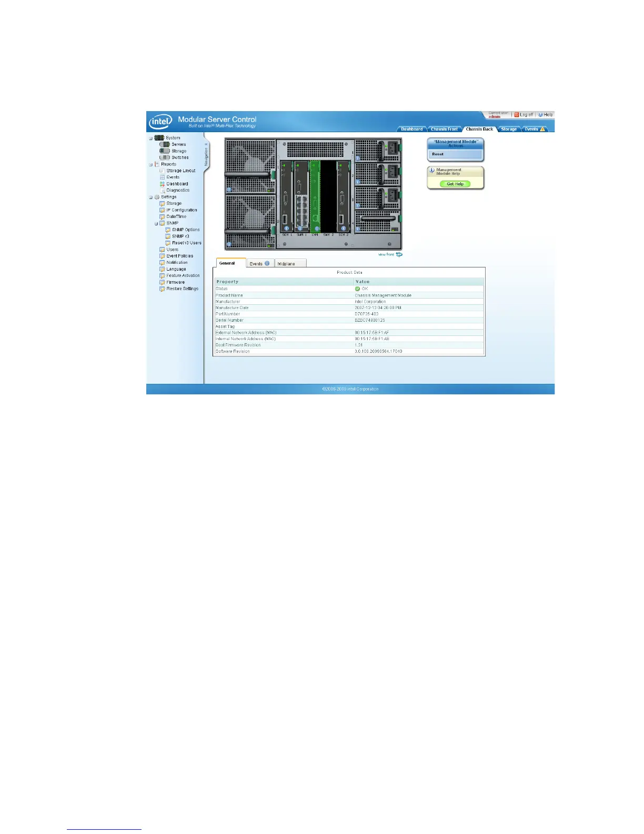Click the Diagnostics page icon
The image size is (644, 834).
[162, 190]
